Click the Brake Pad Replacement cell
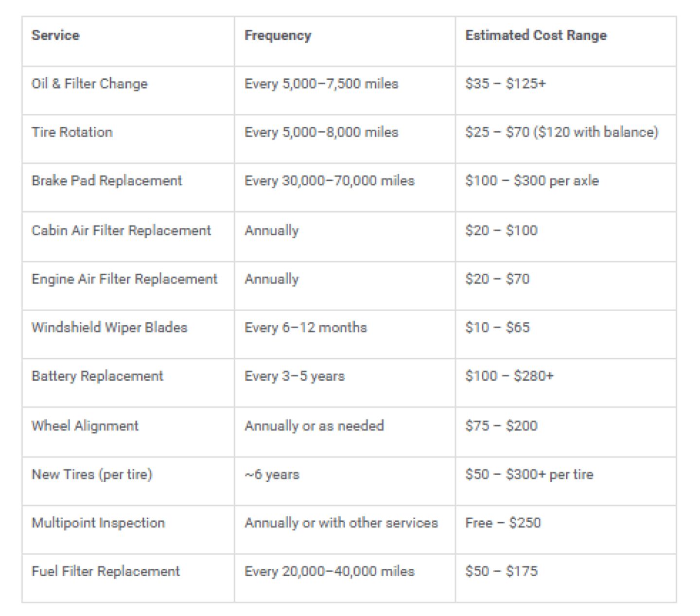 [107, 181]
